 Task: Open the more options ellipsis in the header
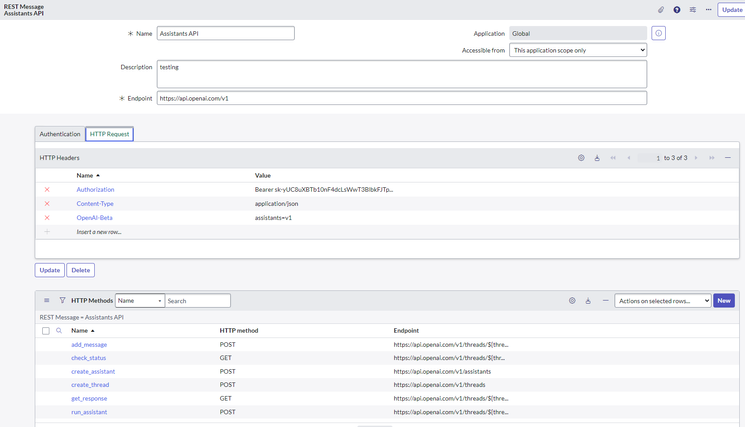708,9
